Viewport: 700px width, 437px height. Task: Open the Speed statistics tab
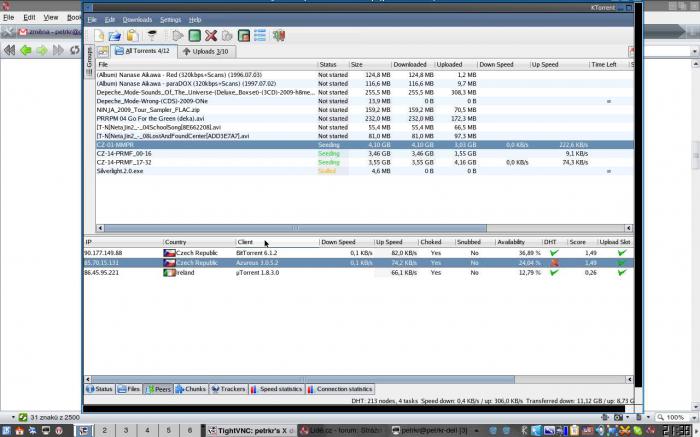(277, 389)
